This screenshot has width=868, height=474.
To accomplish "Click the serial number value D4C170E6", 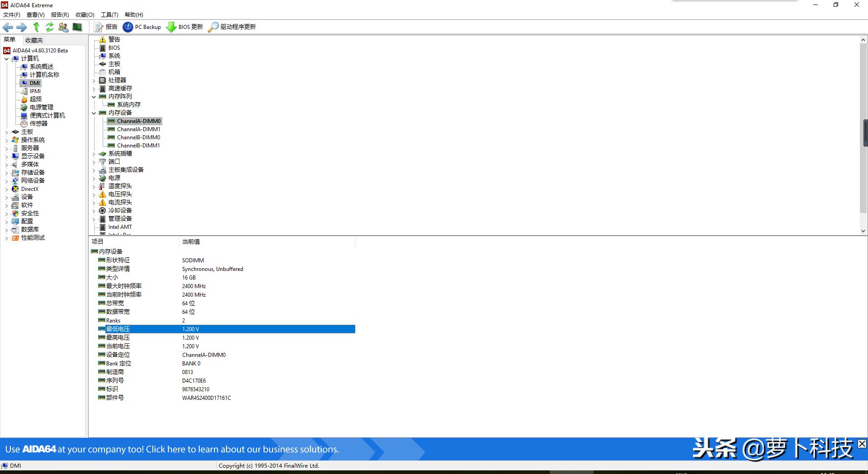I will pyautogui.click(x=194, y=381).
